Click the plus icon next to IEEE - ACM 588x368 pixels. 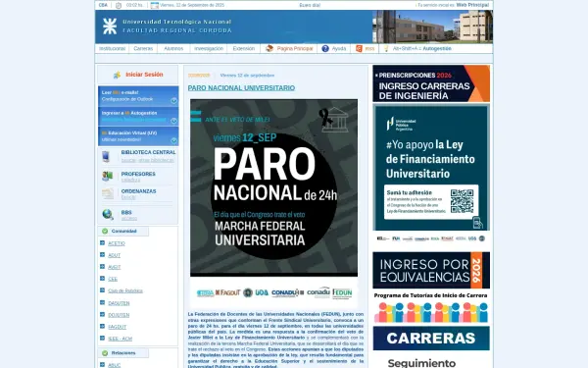click(x=102, y=338)
